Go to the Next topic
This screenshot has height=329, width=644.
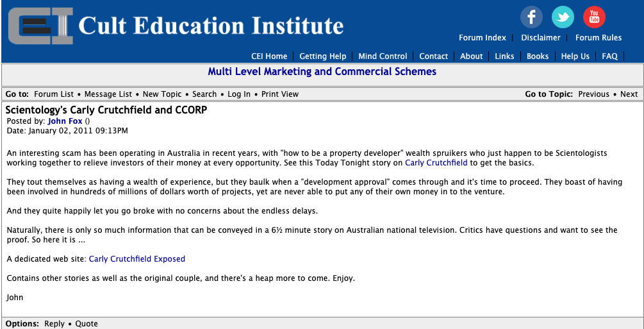pyautogui.click(x=629, y=94)
